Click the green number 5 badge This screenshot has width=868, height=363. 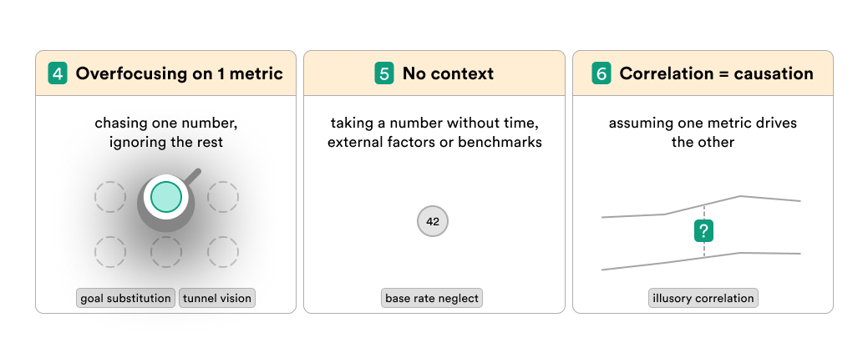point(384,73)
